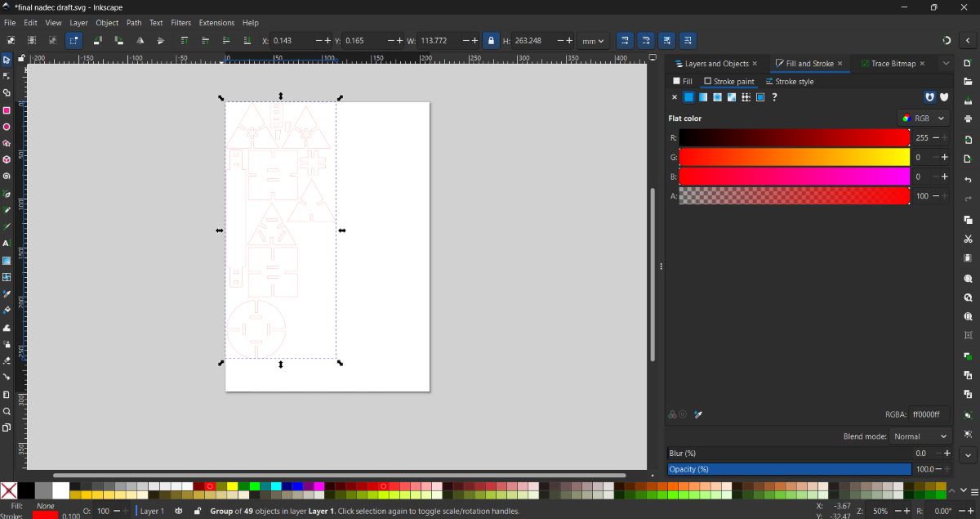Toggle Layer 1 visibility eye in status bar
The width and height of the screenshot is (980, 519).
click(179, 511)
